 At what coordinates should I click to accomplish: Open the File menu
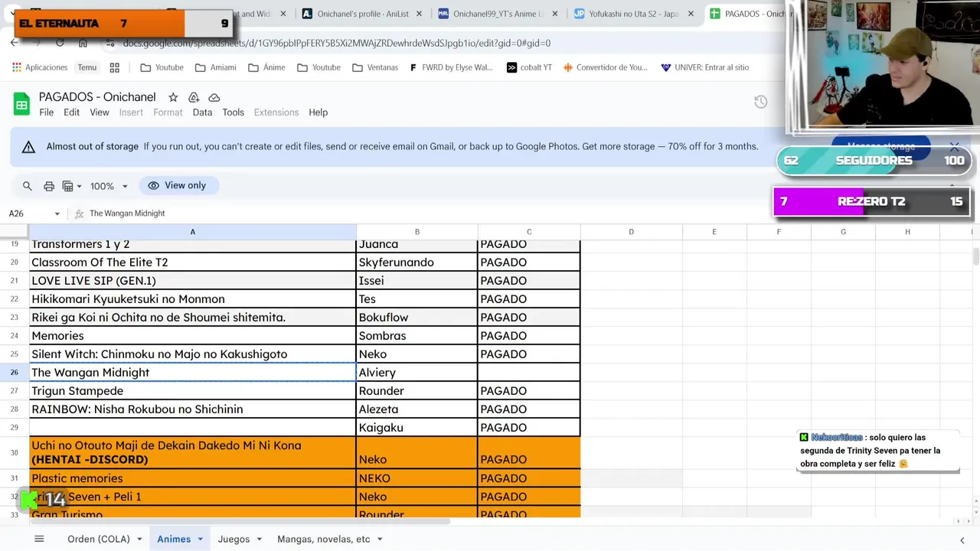[47, 112]
